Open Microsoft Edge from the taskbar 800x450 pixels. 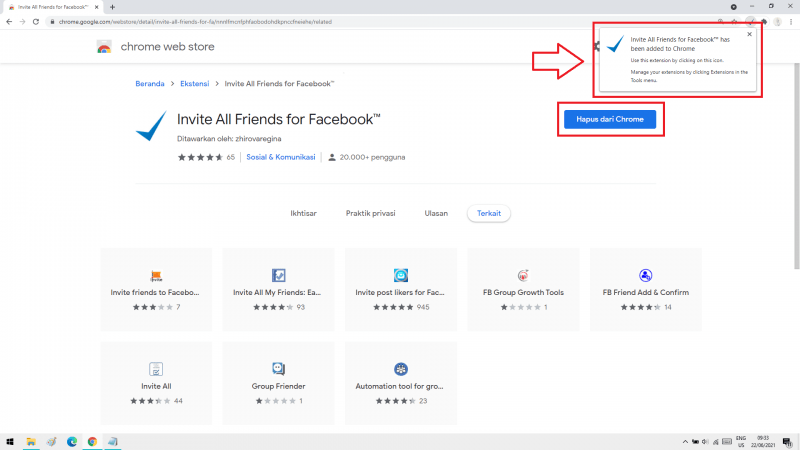click(72, 442)
